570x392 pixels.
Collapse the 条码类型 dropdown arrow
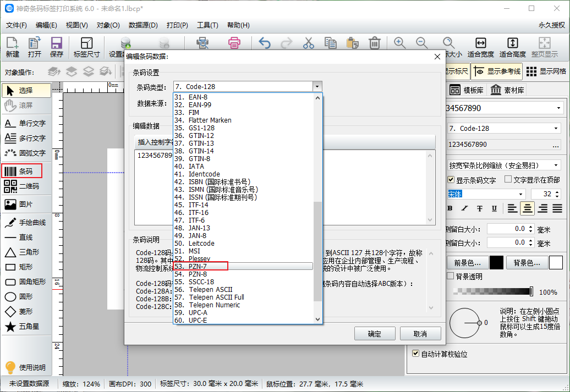316,86
